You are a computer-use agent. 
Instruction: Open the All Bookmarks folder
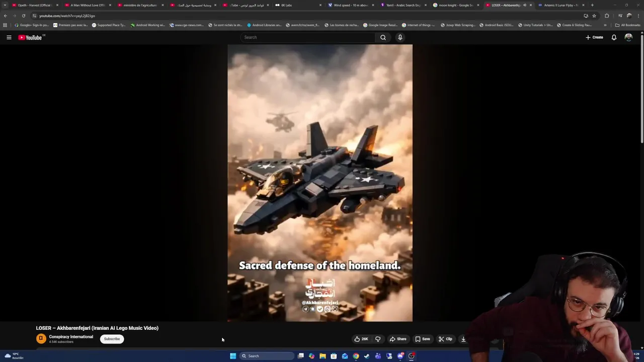[627, 25]
